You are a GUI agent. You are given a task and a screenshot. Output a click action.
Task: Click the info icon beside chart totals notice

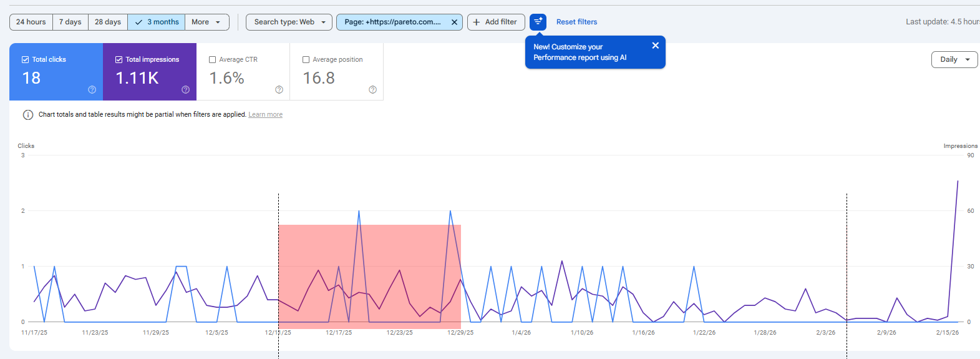[28, 115]
